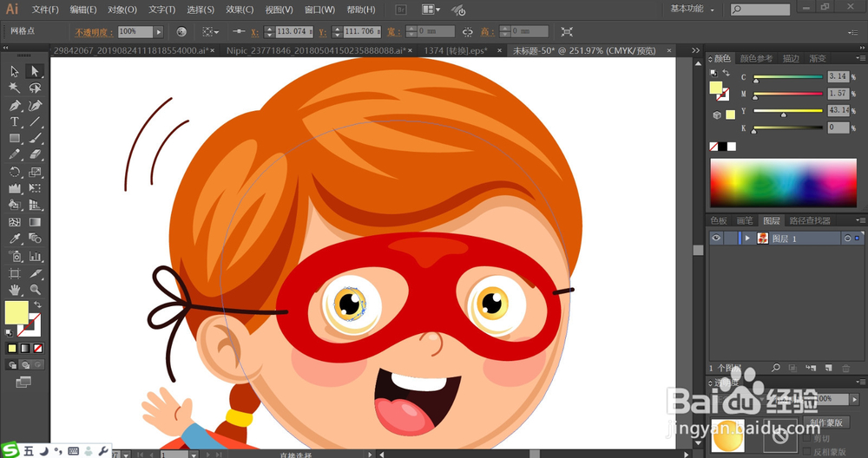Select the Artboard tool
868x458 pixels.
15,273
